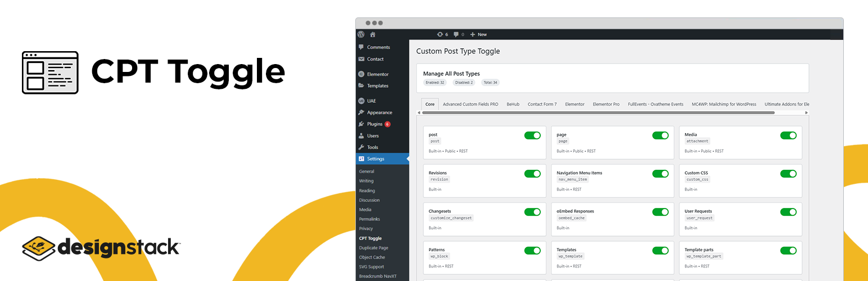
Task: Click the WordPress logo icon
Action: tap(361, 34)
